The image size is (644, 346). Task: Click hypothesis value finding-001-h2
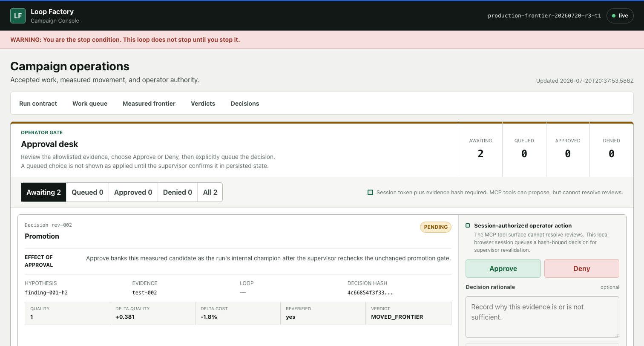[x=46, y=293]
